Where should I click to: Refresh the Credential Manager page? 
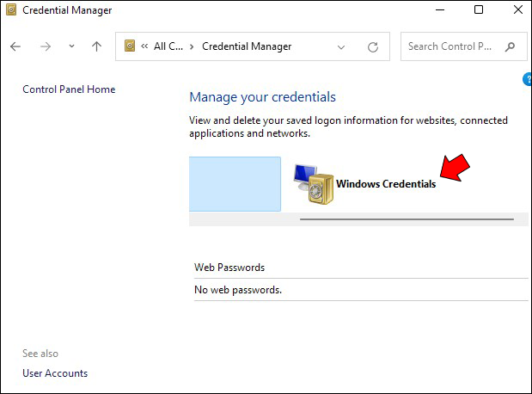(373, 46)
